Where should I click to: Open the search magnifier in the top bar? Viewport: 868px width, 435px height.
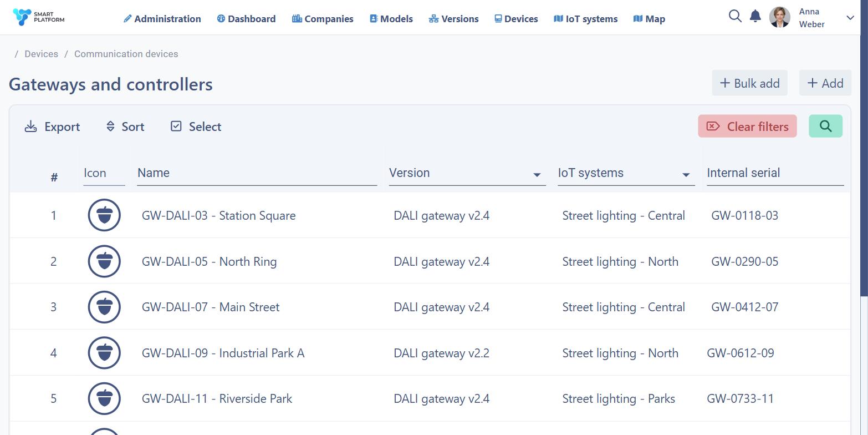point(735,16)
